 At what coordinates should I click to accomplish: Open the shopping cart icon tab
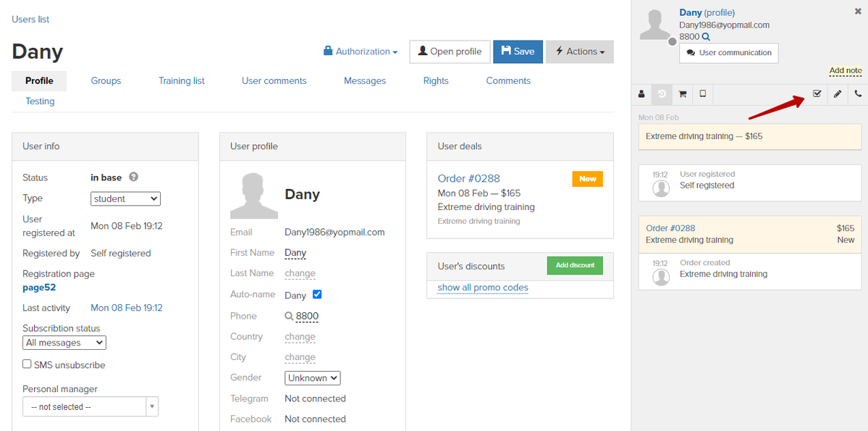click(x=683, y=94)
